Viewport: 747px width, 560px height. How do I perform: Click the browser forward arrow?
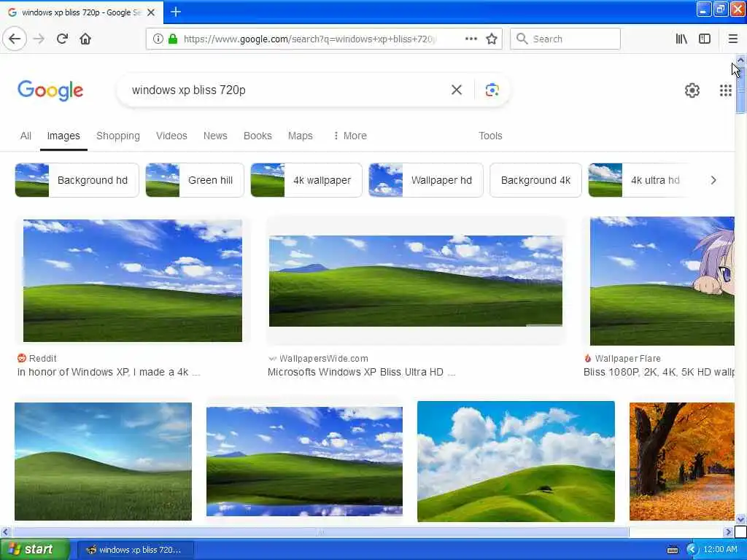[39, 39]
